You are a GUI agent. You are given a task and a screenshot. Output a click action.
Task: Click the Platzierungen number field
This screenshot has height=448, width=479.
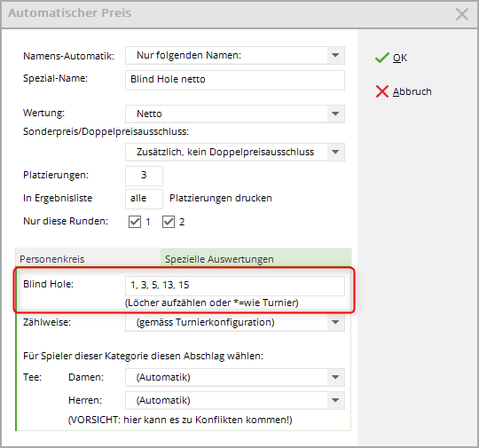coord(144,176)
